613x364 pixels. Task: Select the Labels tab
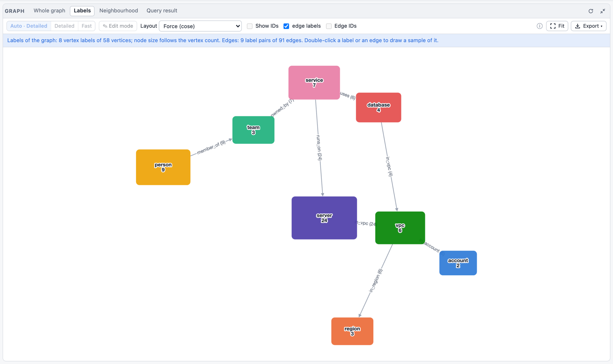point(82,11)
